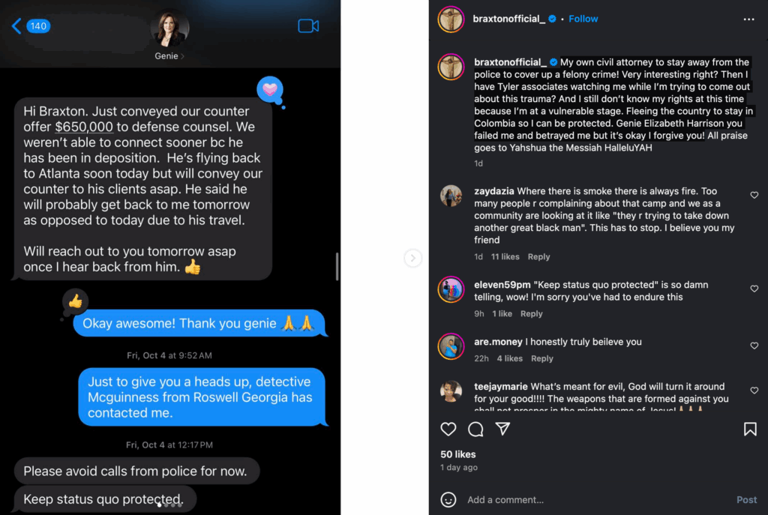Share the post using the paper plane
This screenshot has width=768, height=515.
tap(503, 429)
